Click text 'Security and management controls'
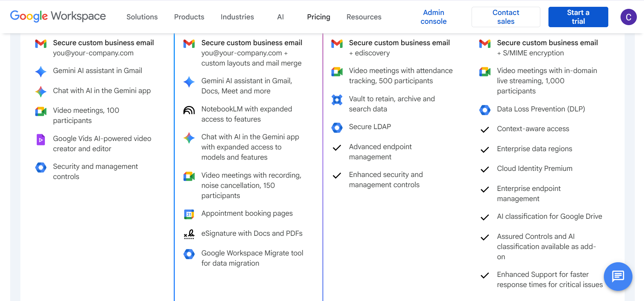Viewport: 644px width, 301px height. click(x=95, y=172)
